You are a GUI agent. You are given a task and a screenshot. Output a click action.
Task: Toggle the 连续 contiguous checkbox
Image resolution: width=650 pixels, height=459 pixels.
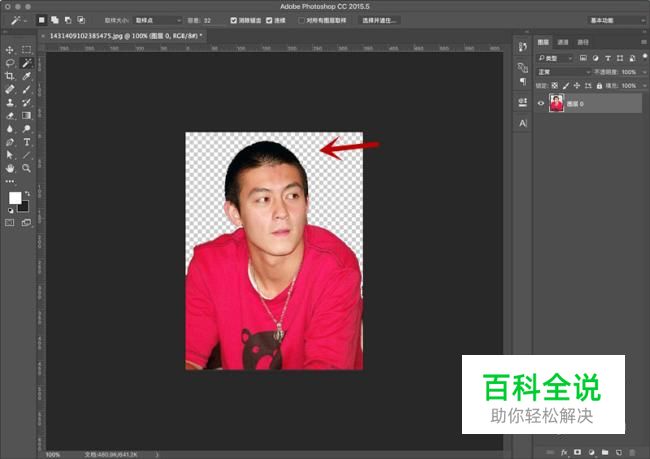270,20
